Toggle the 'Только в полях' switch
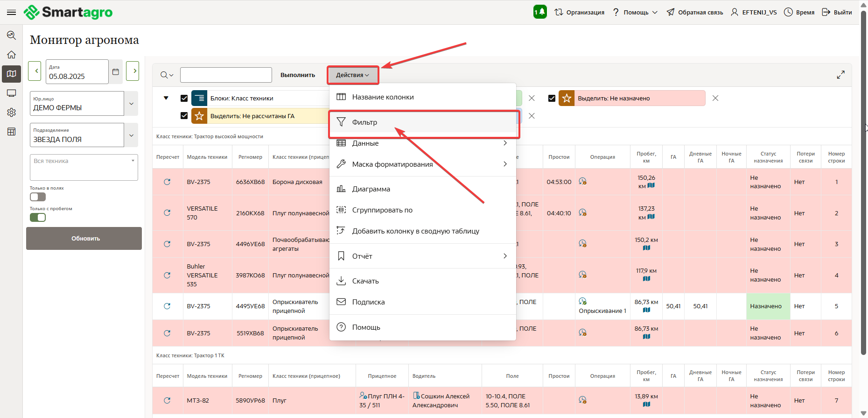 [x=38, y=197]
